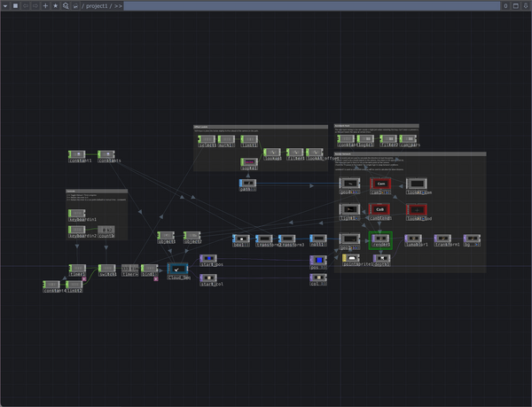Click the search operators icon
Image resolution: width=532 pixels, height=407 pixels.
pyautogui.click(x=66, y=6)
